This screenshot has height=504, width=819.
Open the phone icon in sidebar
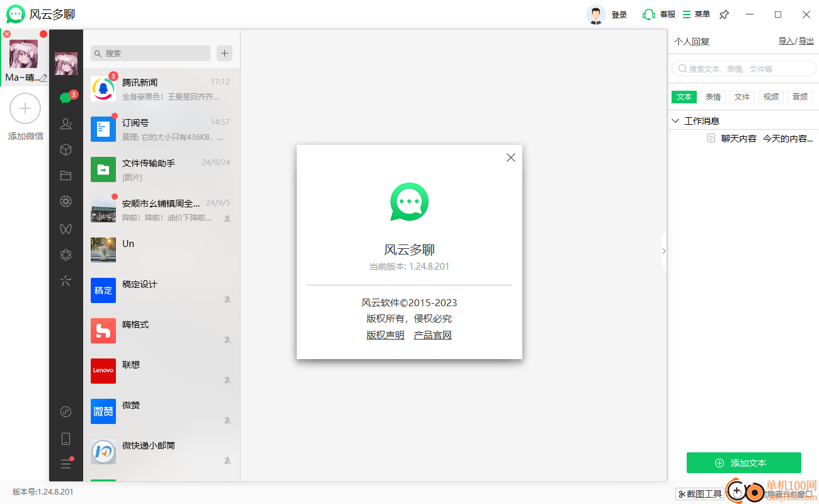[66, 439]
